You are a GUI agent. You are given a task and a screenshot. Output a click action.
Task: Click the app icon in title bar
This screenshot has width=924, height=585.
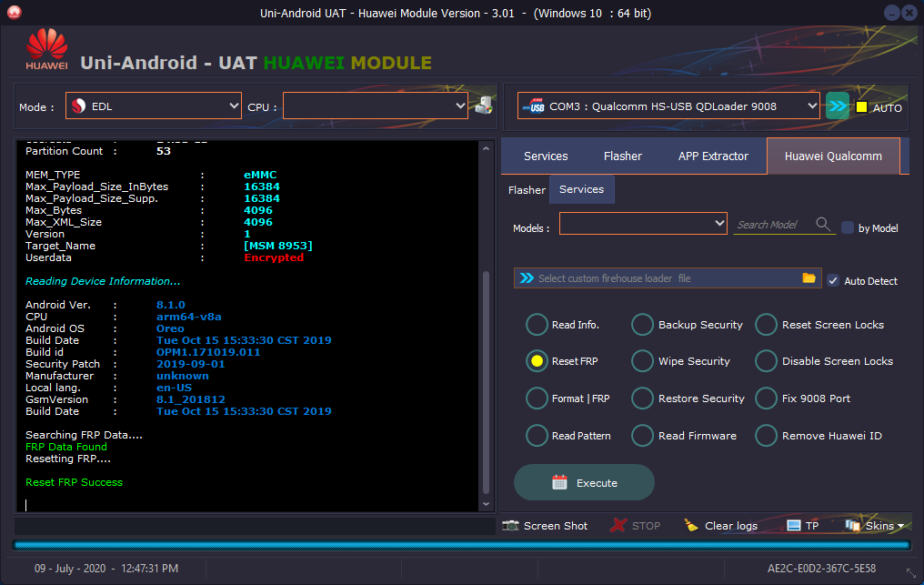(15, 13)
